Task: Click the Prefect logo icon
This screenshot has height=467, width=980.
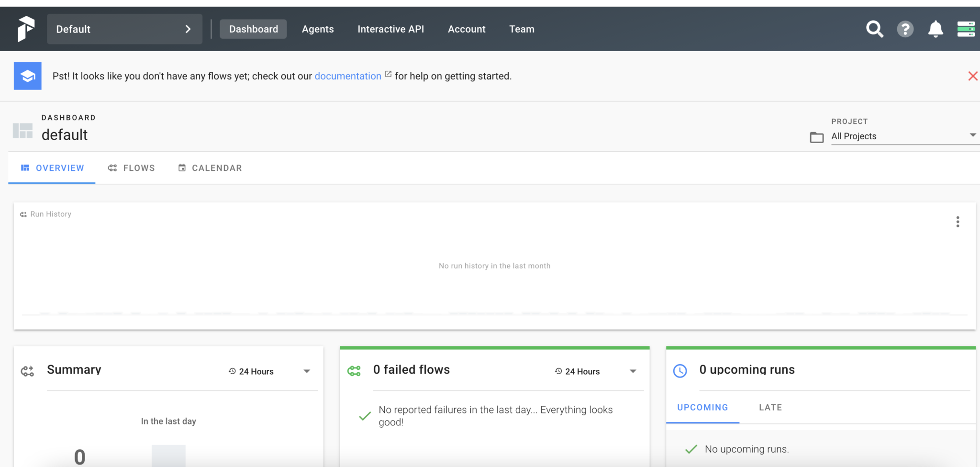Action: (26, 29)
